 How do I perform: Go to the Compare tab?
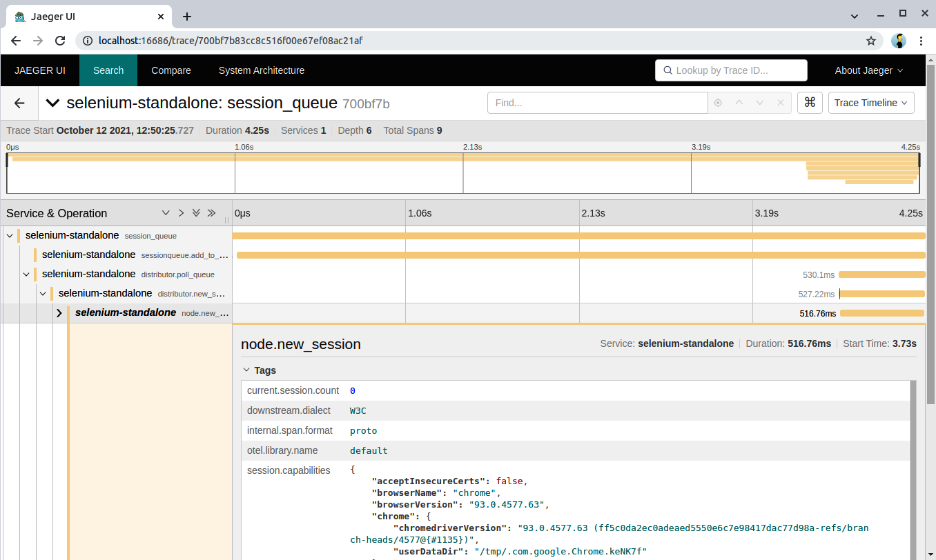pos(171,70)
